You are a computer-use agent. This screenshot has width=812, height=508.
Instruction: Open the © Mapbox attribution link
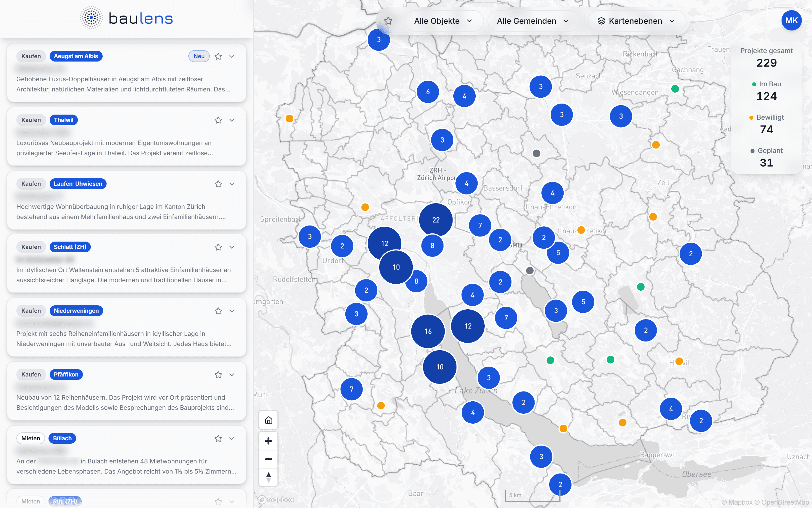[737, 502]
